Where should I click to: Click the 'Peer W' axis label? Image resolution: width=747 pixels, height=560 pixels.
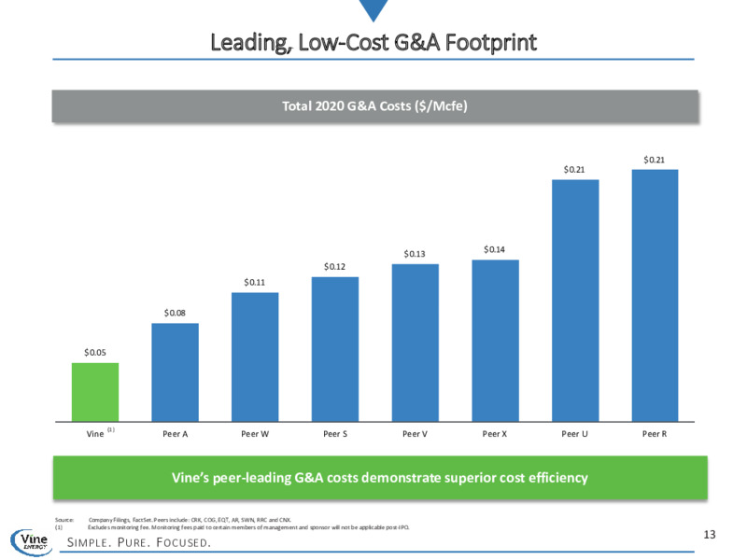[x=255, y=434]
